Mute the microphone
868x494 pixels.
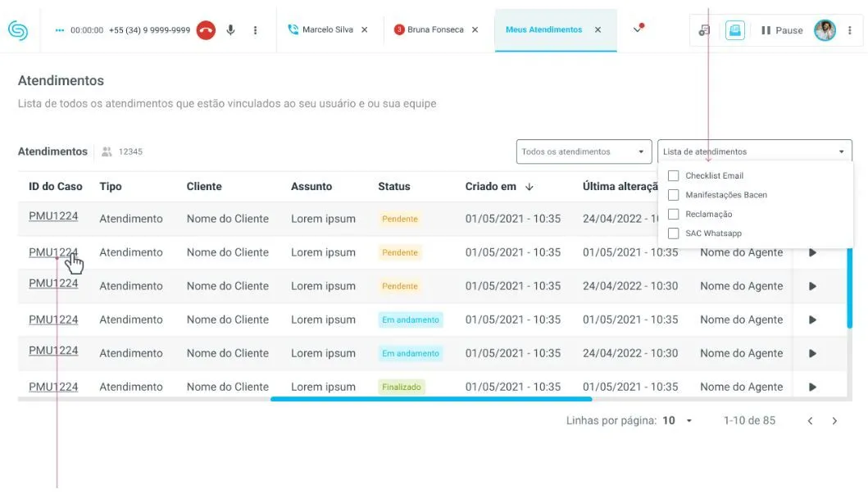tap(230, 30)
